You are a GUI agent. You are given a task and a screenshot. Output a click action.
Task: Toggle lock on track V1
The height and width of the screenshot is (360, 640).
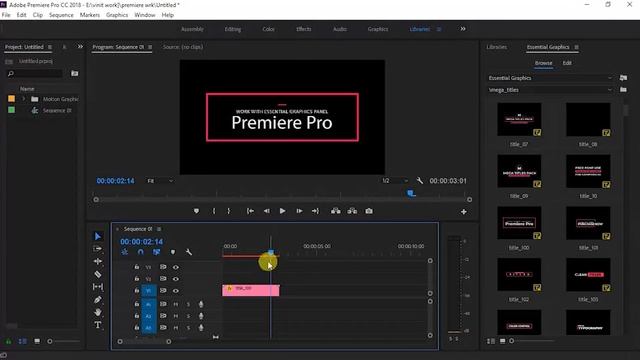[137, 291]
